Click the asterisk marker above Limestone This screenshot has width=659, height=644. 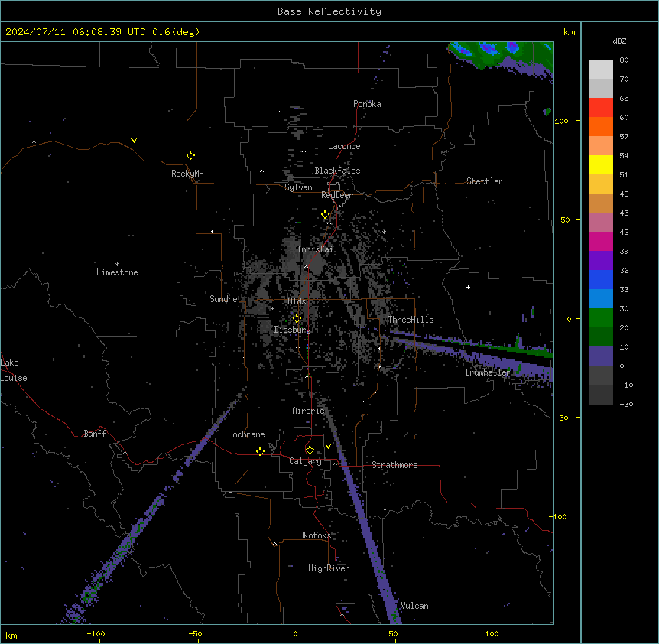pos(117,265)
